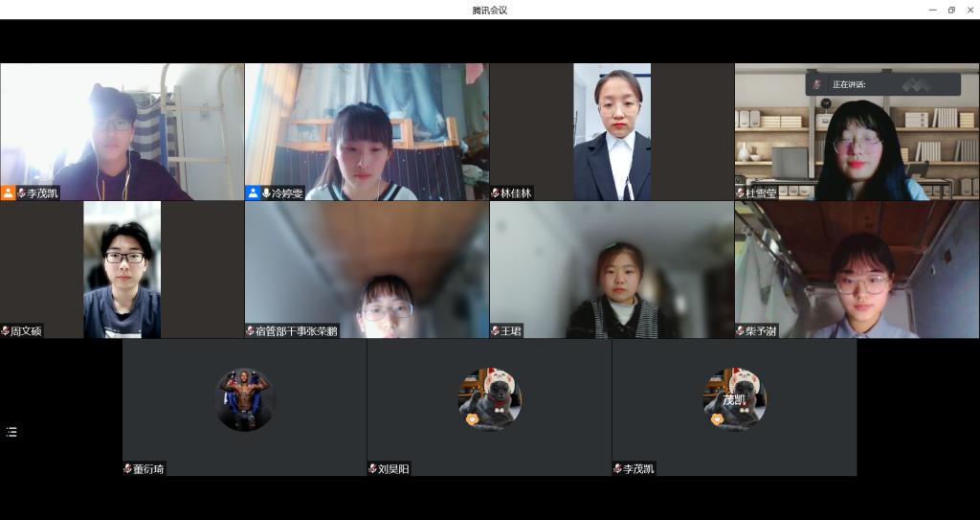Click the muted mic icon beside 刘昊阳

373,468
